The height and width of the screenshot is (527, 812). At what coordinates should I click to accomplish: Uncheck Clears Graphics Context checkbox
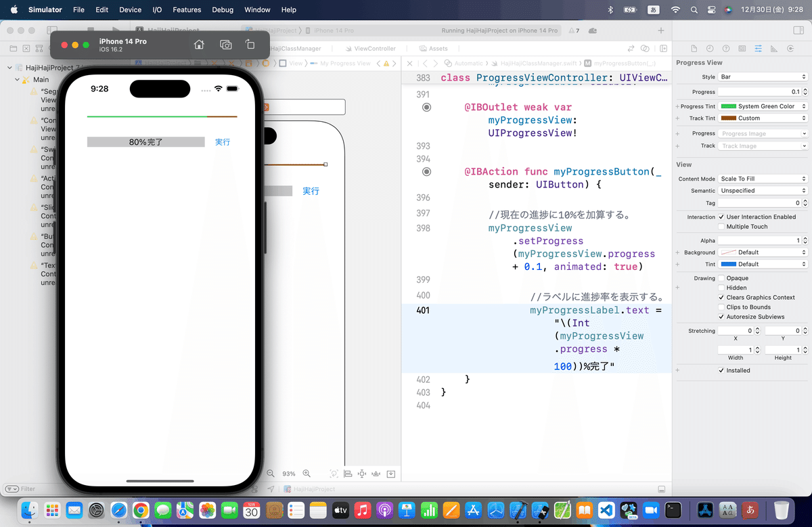(721, 298)
